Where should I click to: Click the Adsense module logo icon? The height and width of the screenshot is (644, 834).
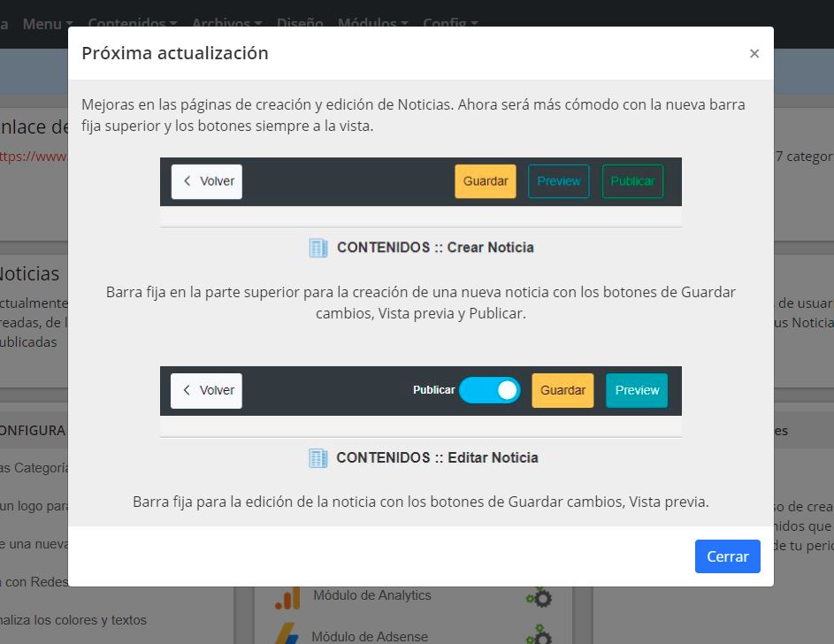coord(287,634)
